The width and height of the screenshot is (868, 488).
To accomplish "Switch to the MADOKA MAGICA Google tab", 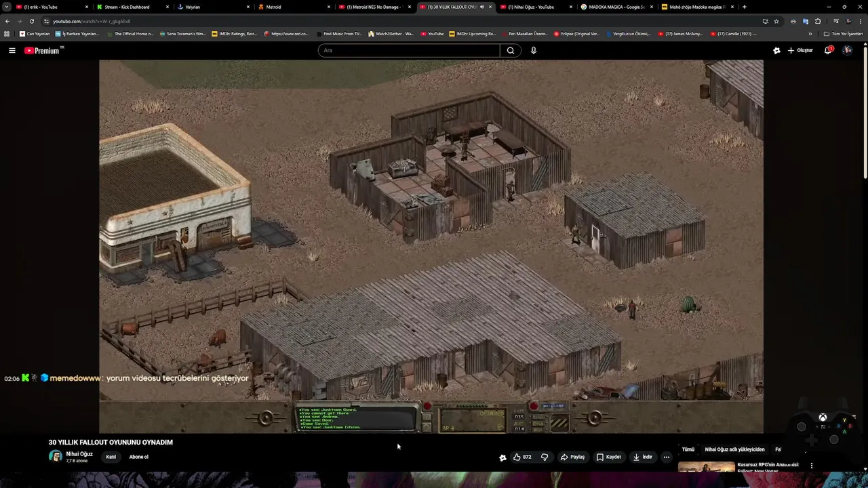I will (x=616, y=7).
